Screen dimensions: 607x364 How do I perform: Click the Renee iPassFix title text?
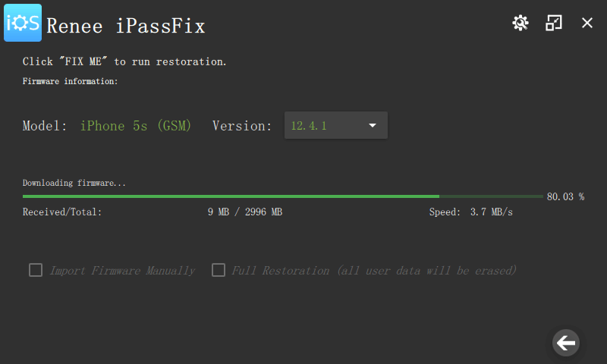pos(126,26)
